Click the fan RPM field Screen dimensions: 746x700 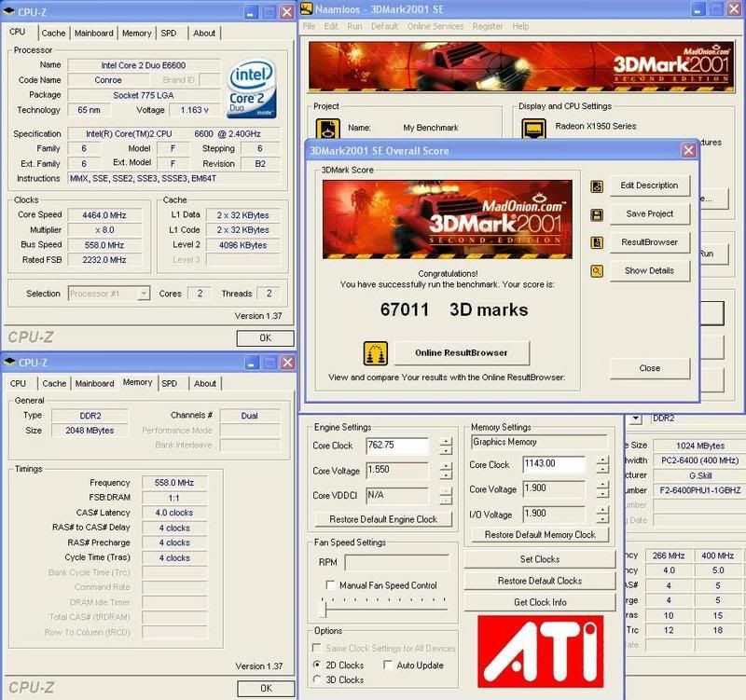[397, 562]
